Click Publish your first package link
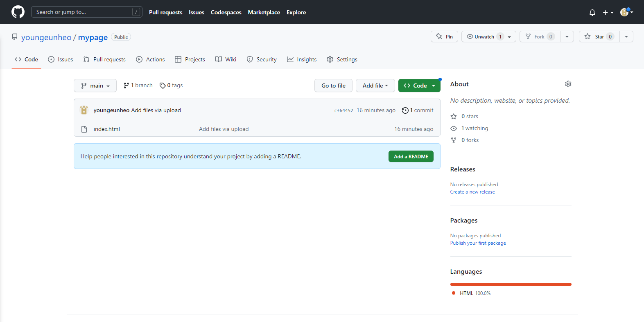This screenshot has height=322, width=644. [478, 243]
